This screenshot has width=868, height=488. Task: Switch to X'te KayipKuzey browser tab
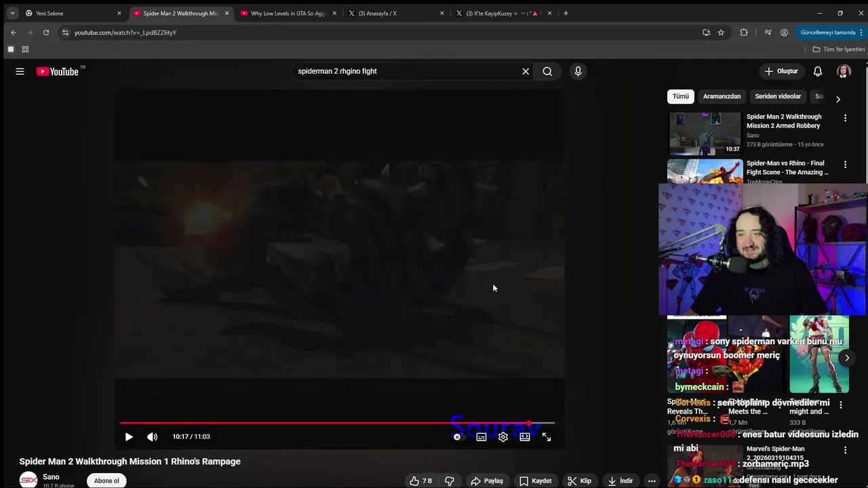(x=502, y=13)
